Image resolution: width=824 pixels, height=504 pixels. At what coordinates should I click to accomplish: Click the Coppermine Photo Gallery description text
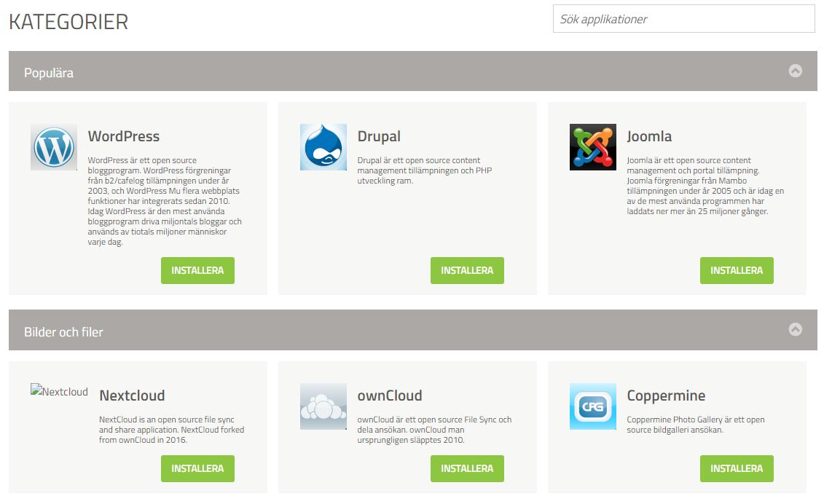point(696,425)
